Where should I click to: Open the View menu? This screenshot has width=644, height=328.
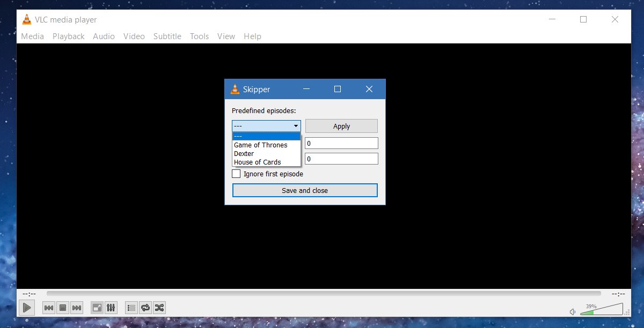pyautogui.click(x=226, y=36)
